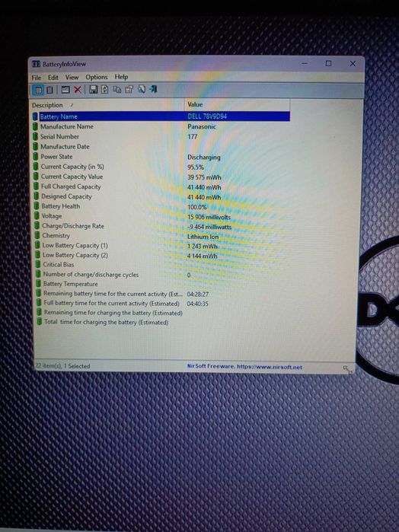The image size is (399, 532).
Task: Click the battery icon beside Battery Temperature
Action: 38,284
